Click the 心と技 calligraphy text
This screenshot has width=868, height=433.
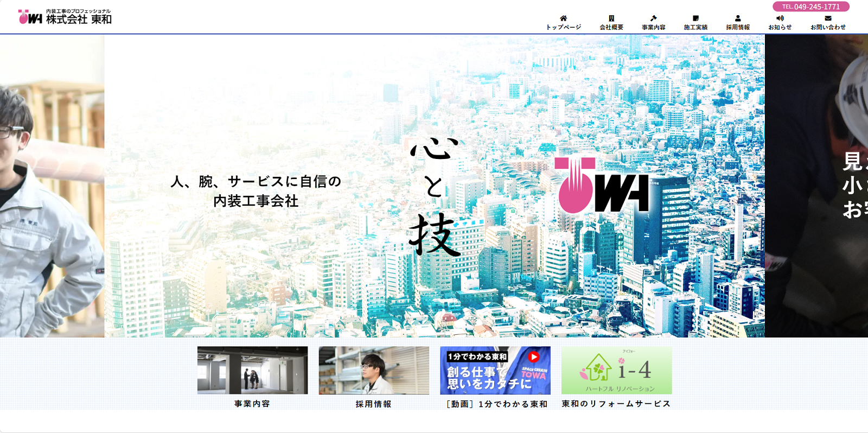[x=435, y=196]
